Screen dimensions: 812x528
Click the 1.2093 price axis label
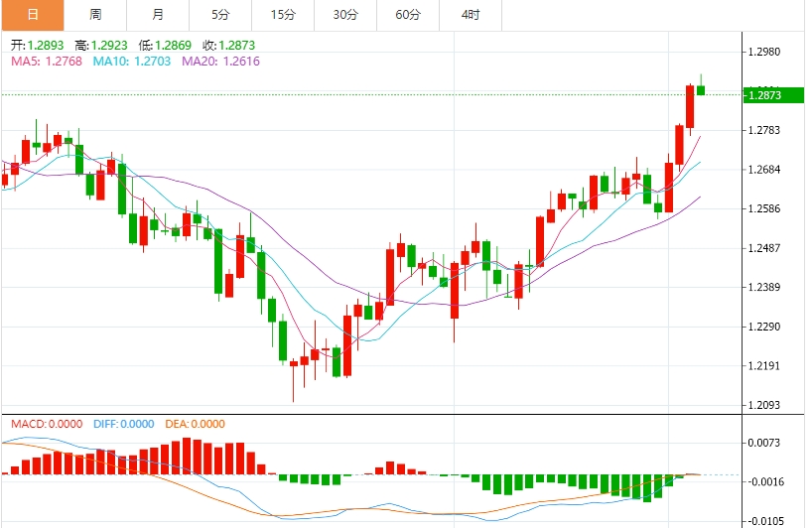pos(764,405)
